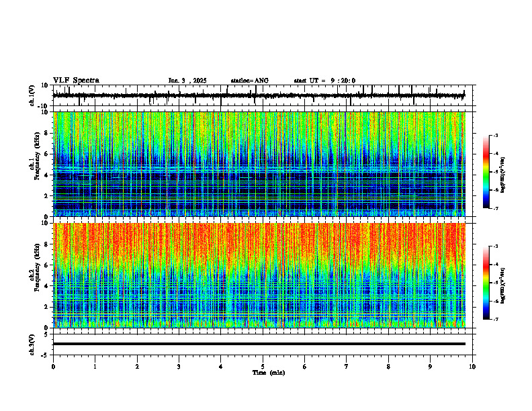
Task: Click the "6" kHz tick of ch.2 spectrogram
Action: [47, 265]
